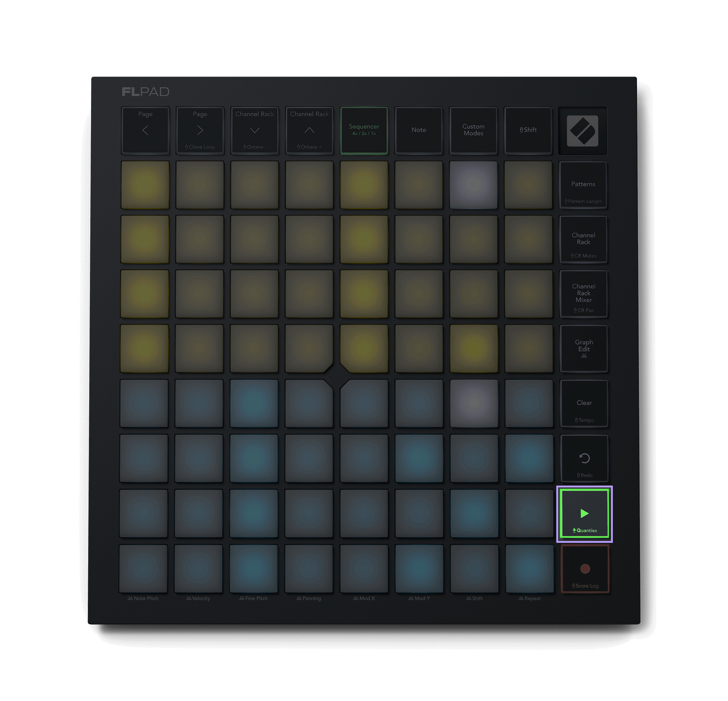
Task: Tap the pad above bottom Shift label
Action: [x=474, y=568]
